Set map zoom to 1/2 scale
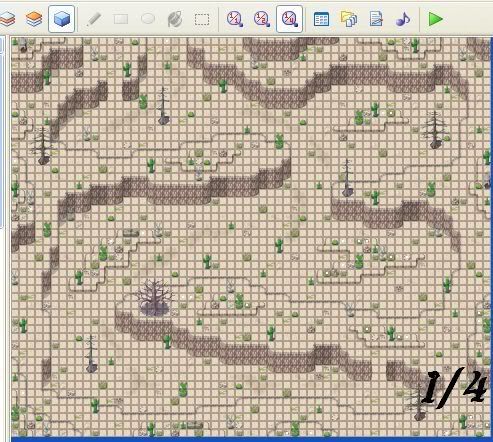The height and width of the screenshot is (442, 493). (262, 19)
